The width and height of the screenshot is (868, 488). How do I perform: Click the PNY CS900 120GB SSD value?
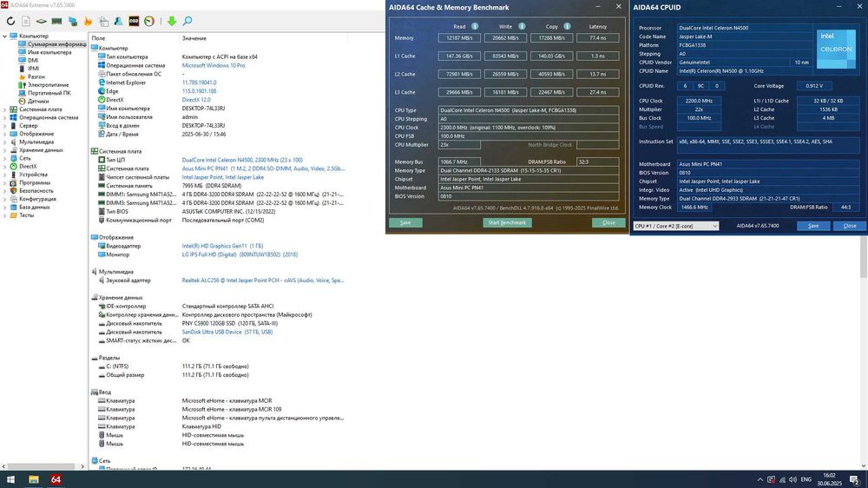tap(230, 324)
